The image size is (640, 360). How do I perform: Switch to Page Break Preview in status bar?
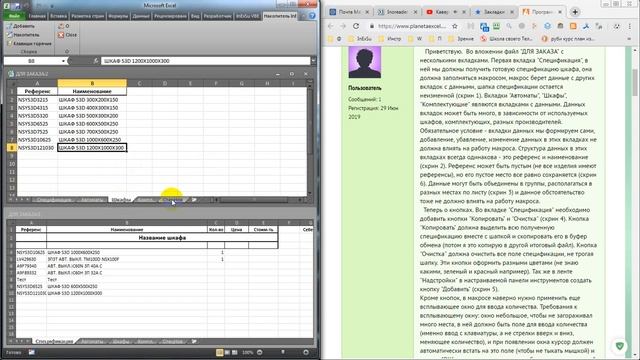coord(235,352)
